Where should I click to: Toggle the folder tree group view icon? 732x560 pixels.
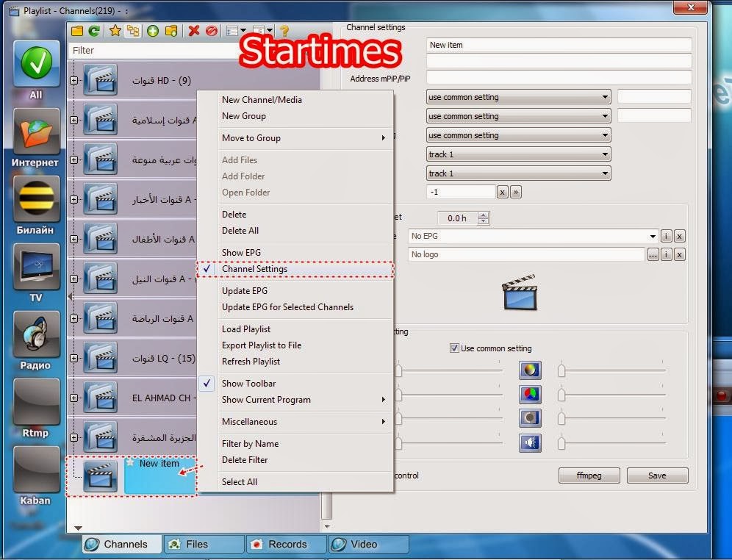133,31
